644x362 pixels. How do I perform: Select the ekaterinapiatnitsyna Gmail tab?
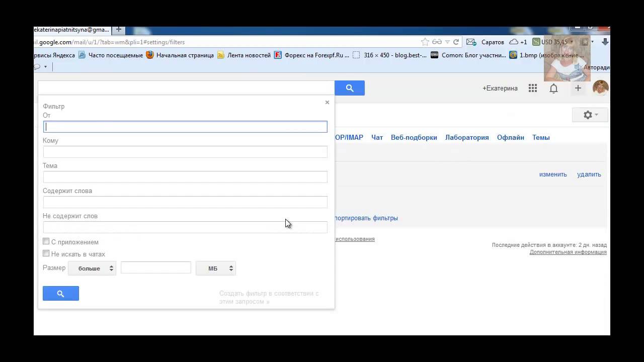71,30
